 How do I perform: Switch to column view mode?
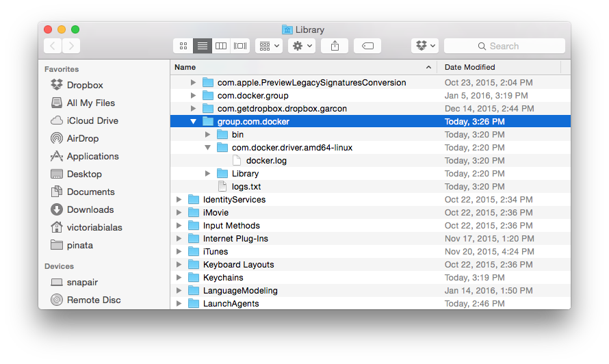(x=221, y=46)
